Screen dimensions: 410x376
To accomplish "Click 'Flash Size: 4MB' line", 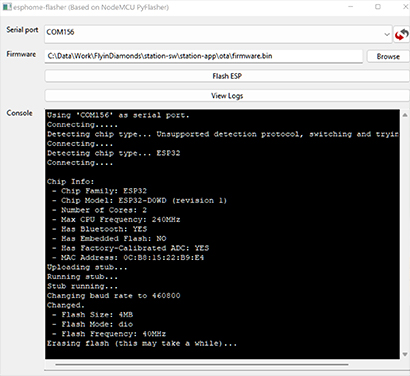I will click(92, 315).
